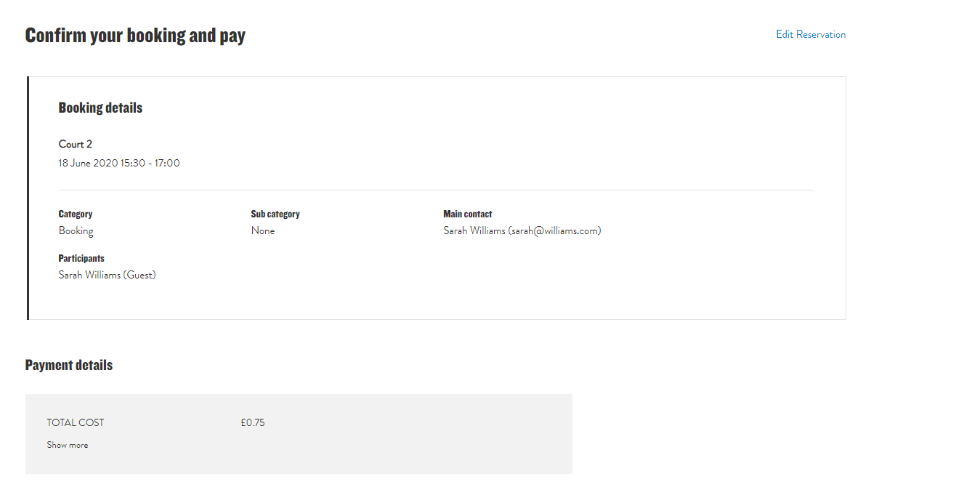Click the divider line under the booking time

click(x=436, y=190)
